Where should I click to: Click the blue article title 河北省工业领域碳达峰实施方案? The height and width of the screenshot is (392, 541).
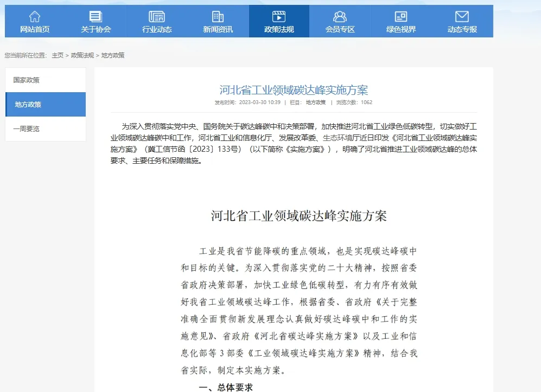pyautogui.click(x=294, y=90)
